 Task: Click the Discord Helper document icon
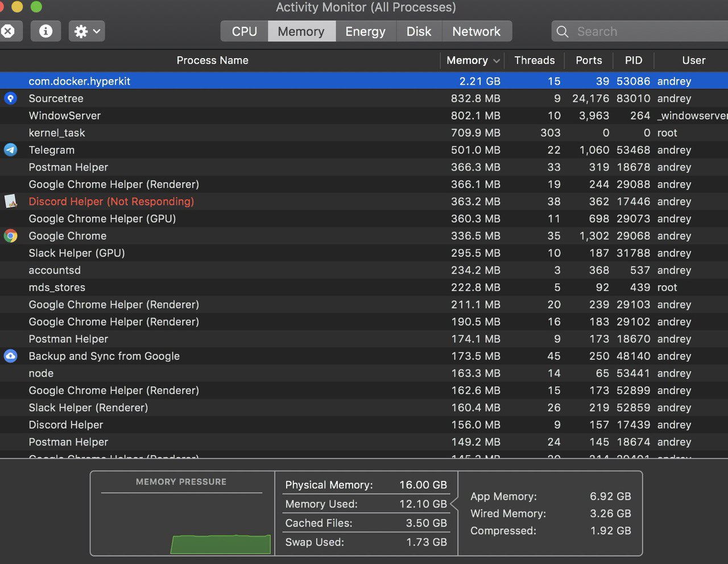10,201
